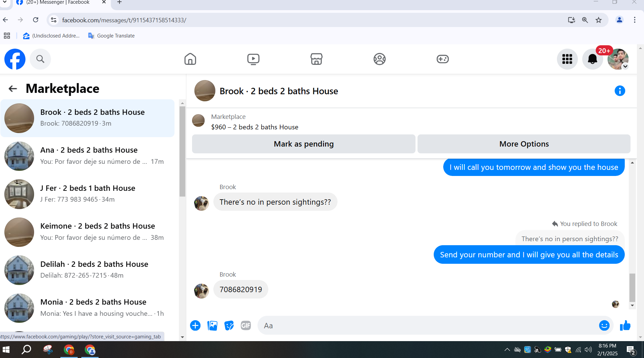Viewport: 644px width, 358px height.
Task: Click Brook conversation header title
Action: coord(278,91)
